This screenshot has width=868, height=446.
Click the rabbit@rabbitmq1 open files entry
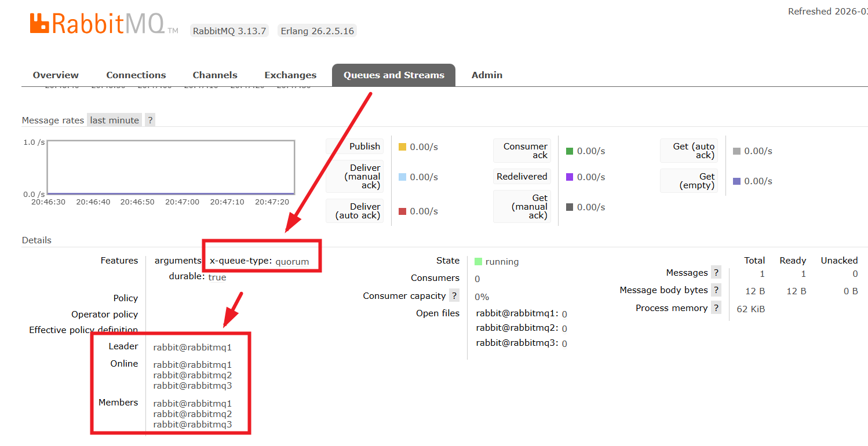pos(521,313)
